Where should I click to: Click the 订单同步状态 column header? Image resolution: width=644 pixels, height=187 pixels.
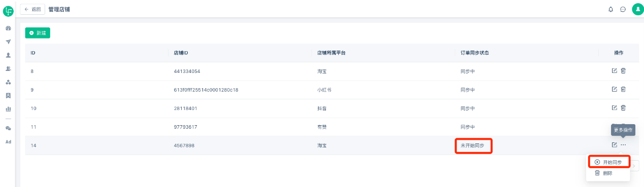tap(474, 53)
